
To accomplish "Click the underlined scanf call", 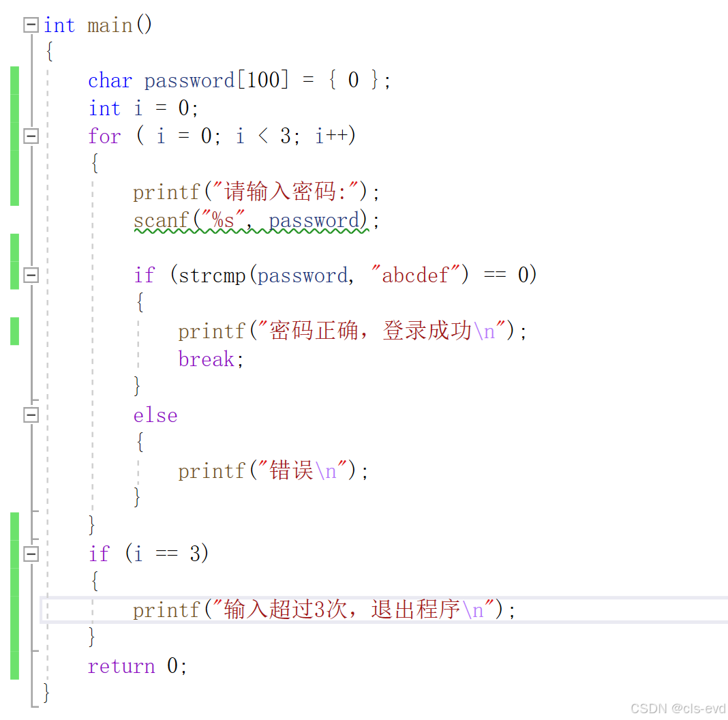I will pos(251,221).
